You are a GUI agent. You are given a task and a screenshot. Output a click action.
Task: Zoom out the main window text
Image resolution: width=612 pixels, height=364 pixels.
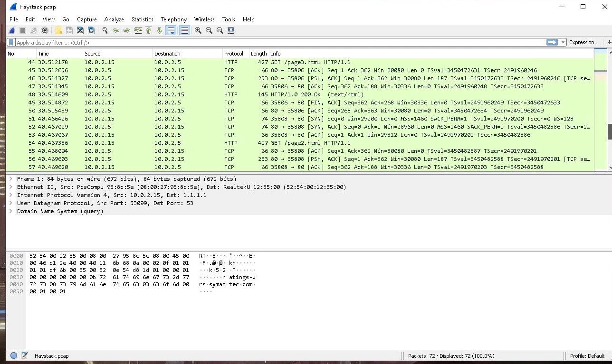209,30
